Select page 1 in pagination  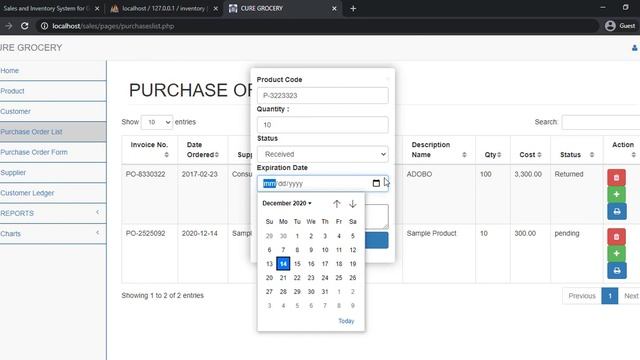pyautogui.click(x=610, y=296)
